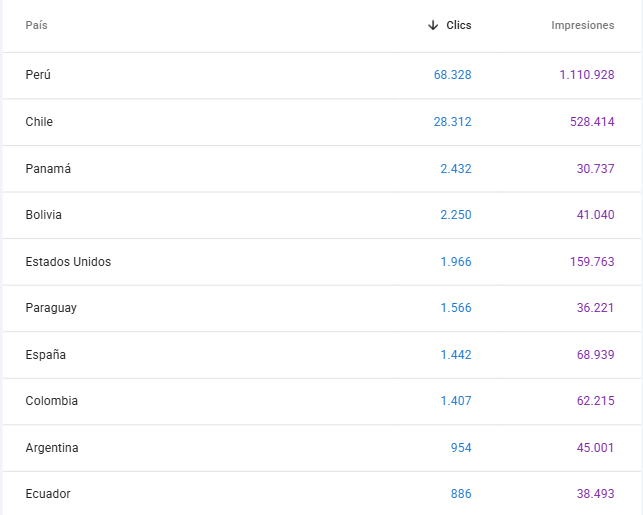
Task: Sort the table by the Impresiones column header
Action: (582, 25)
